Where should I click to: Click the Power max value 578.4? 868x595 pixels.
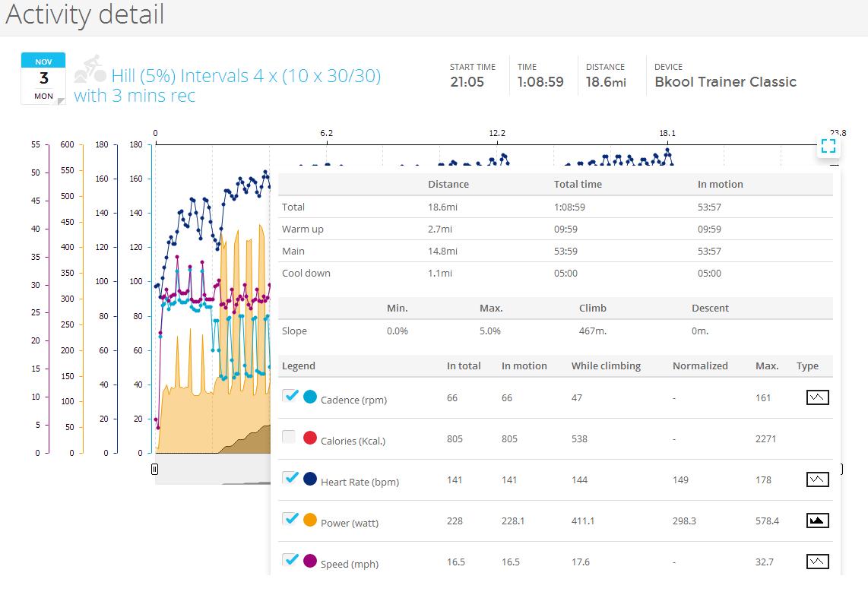click(767, 521)
